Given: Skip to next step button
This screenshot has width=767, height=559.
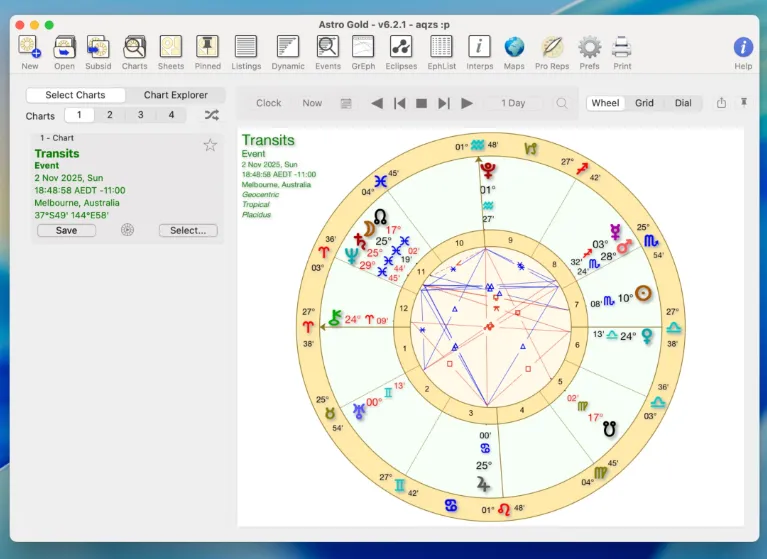Looking at the screenshot, I should 444,103.
